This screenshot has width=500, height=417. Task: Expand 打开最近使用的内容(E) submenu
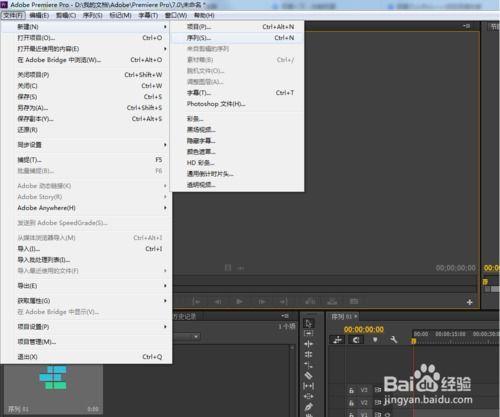(x=86, y=49)
